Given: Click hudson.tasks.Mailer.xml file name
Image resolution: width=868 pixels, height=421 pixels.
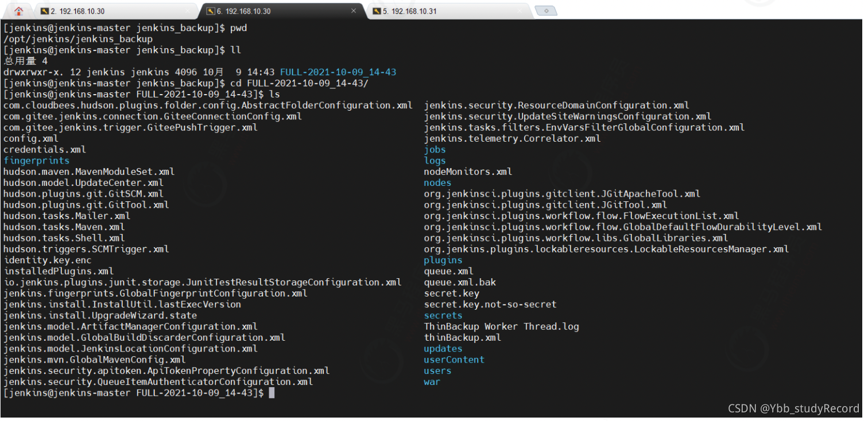Looking at the screenshot, I should (x=67, y=216).
